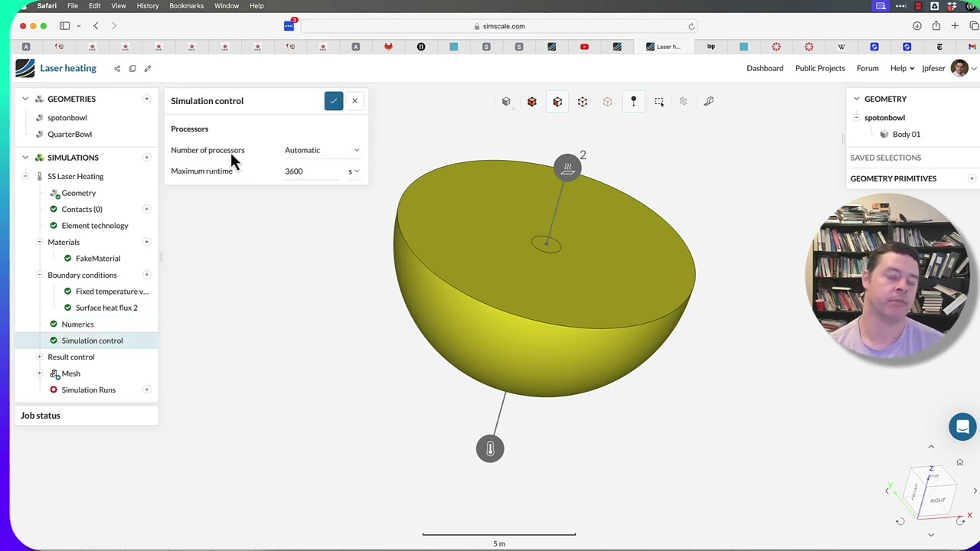The height and width of the screenshot is (551, 980).
Task: Activate the box selection tool
Action: point(658,102)
